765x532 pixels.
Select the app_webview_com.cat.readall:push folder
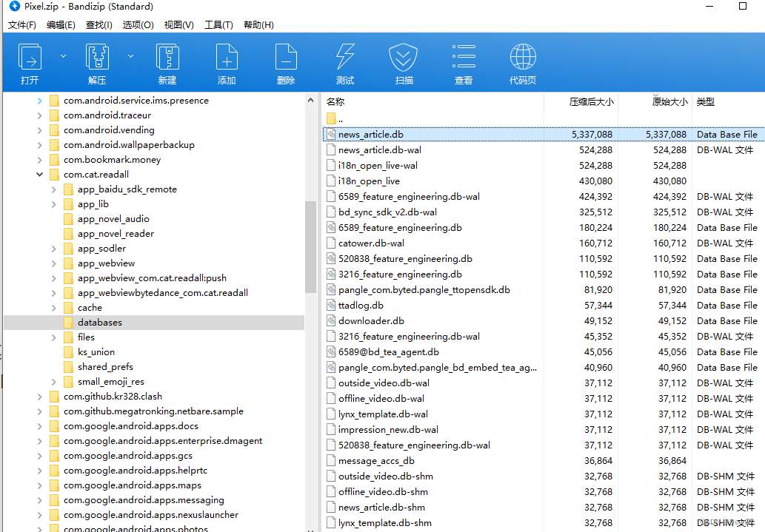(x=153, y=278)
